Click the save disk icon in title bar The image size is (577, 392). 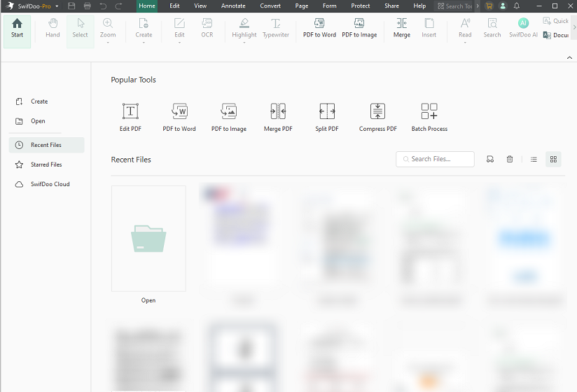point(71,6)
